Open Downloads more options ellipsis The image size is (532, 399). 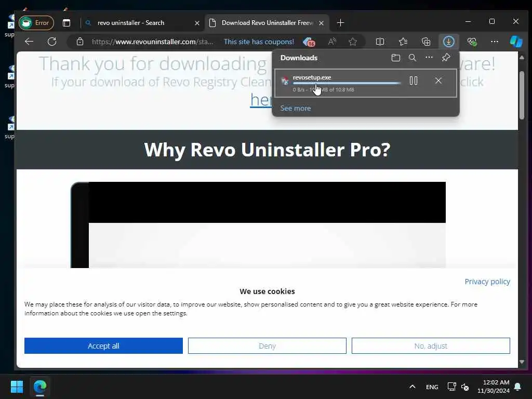pos(429,57)
